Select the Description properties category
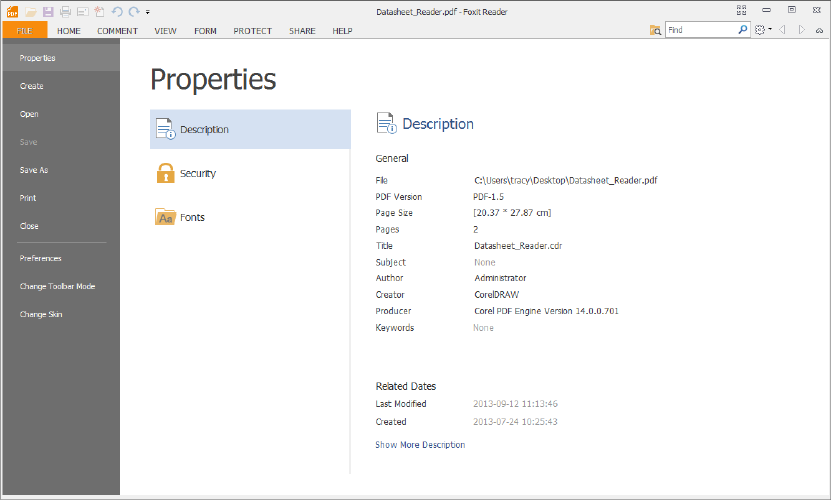Viewport: 831px width, 500px height. [204, 129]
